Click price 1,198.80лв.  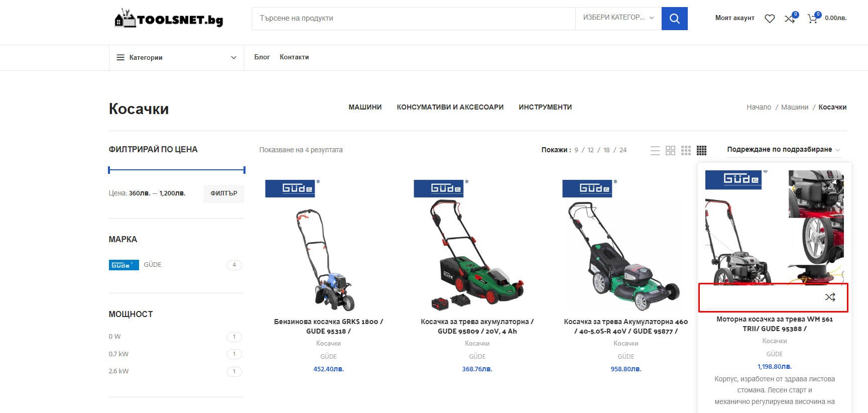tap(775, 367)
